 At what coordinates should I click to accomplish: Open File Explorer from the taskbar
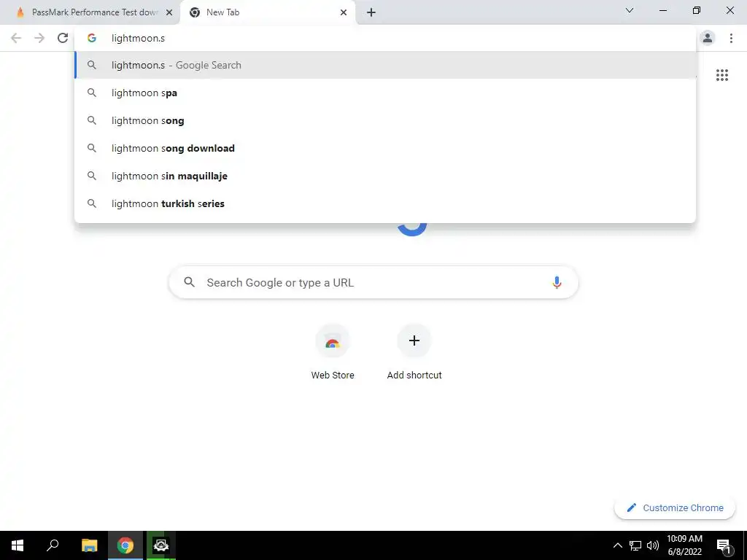click(89, 545)
